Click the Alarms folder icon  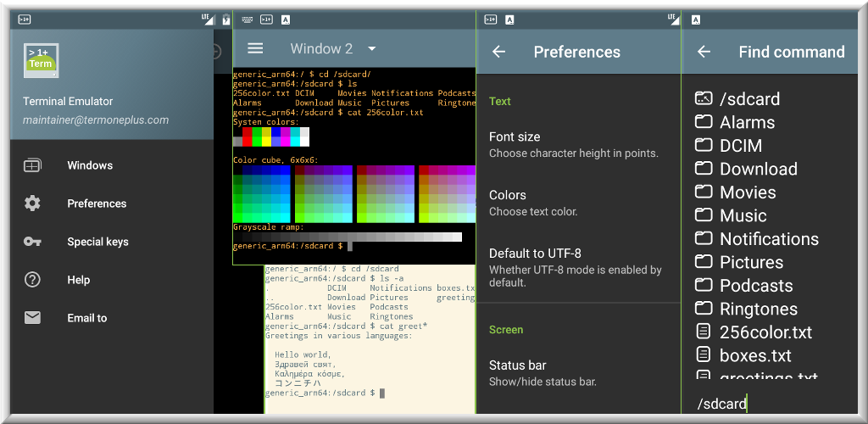(703, 122)
